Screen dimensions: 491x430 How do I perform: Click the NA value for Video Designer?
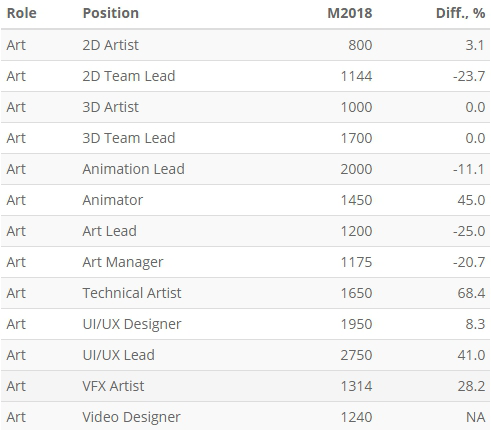476,417
